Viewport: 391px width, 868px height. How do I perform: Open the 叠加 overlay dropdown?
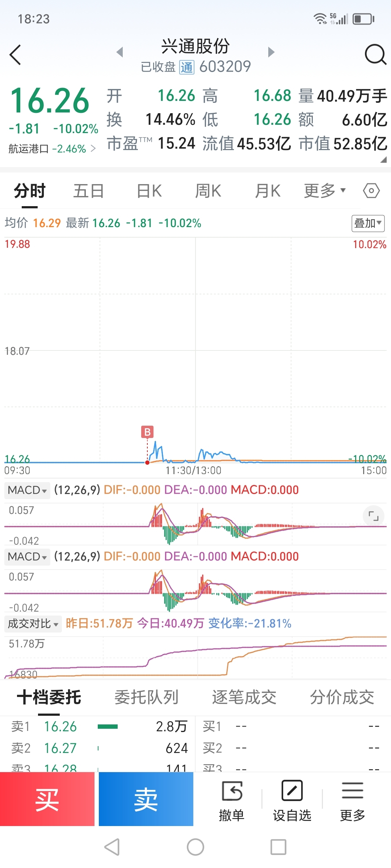(368, 223)
